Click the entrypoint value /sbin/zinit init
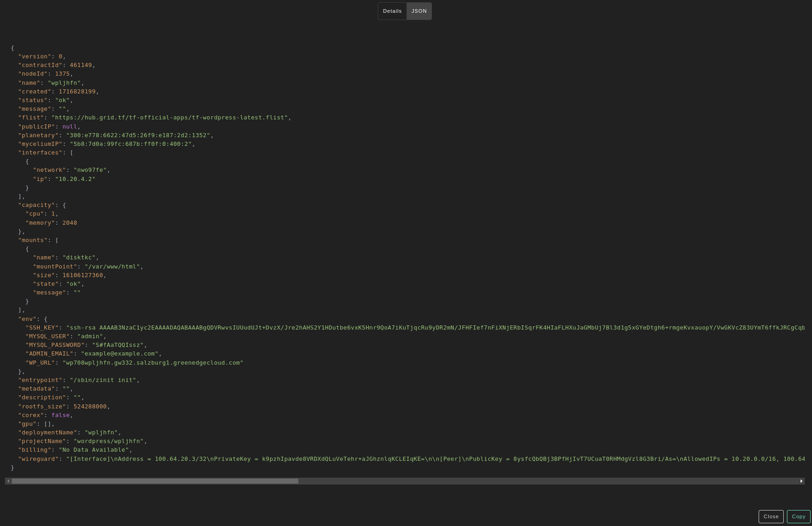This screenshot has height=526, width=812. click(x=103, y=380)
